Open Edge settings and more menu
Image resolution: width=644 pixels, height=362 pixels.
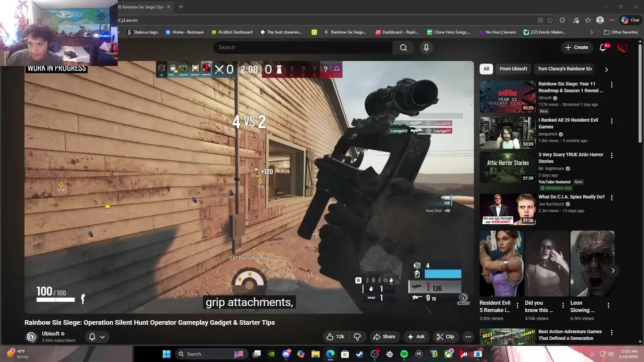tap(612, 20)
